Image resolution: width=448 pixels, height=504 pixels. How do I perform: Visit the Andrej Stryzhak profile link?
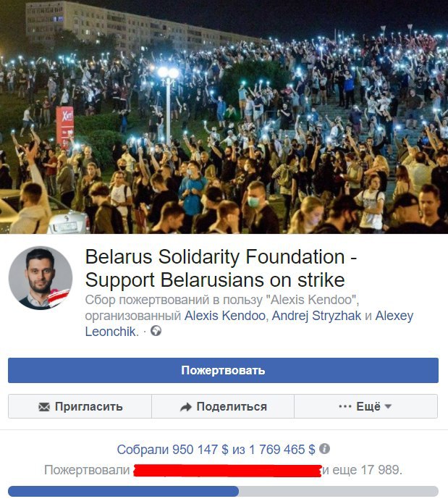tap(316, 316)
